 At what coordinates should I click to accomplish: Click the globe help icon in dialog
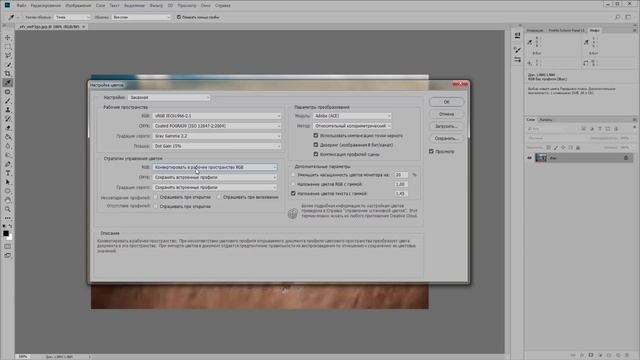click(293, 213)
